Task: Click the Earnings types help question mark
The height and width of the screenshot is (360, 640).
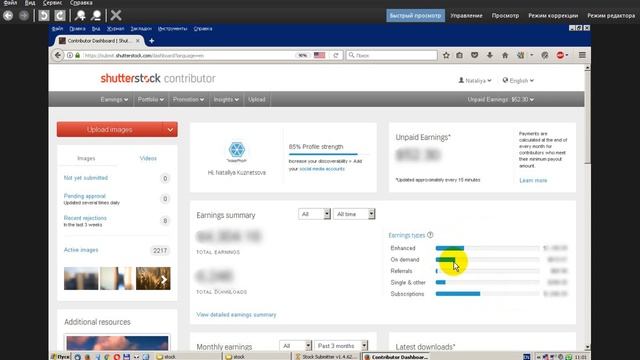Action: (x=430, y=235)
